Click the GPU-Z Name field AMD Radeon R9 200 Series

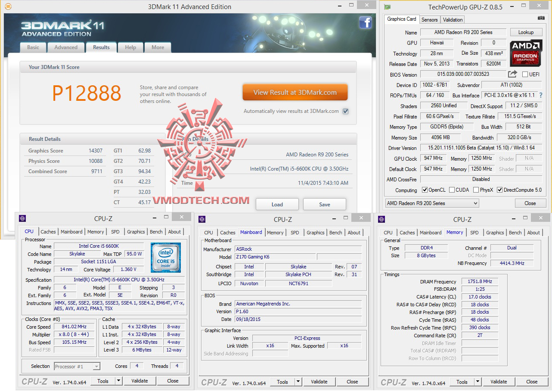coord(463,32)
